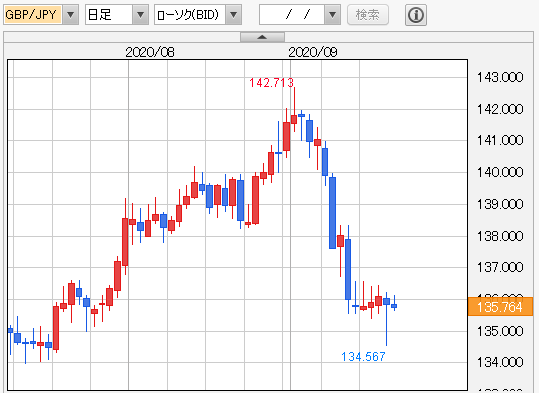
Task: Click the 138.000 price axis label
Action: click(500, 236)
